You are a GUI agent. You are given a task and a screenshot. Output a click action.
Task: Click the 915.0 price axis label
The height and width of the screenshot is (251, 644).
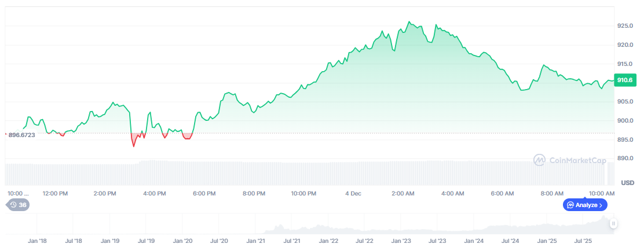pos(624,64)
